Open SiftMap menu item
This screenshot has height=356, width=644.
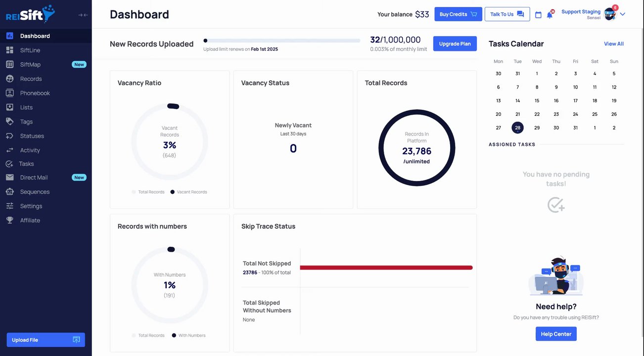coord(46,64)
